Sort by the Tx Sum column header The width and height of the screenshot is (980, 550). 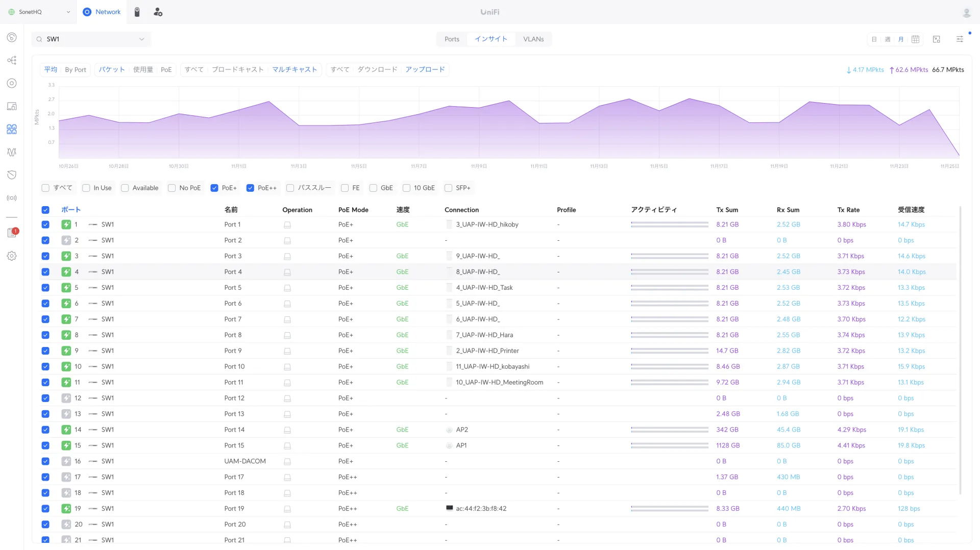click(x=727, y=210)
